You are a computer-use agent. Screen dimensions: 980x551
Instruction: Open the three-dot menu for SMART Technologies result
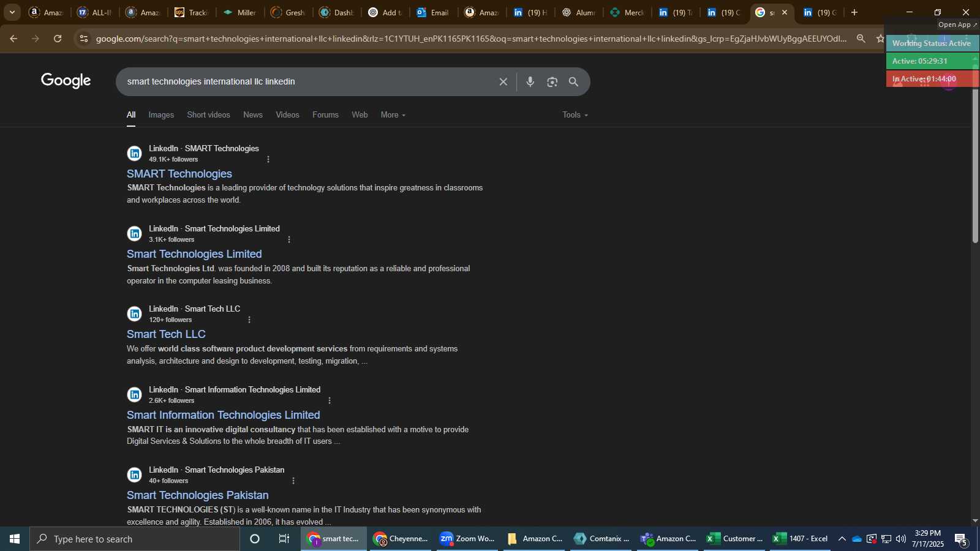click(268, 160)
